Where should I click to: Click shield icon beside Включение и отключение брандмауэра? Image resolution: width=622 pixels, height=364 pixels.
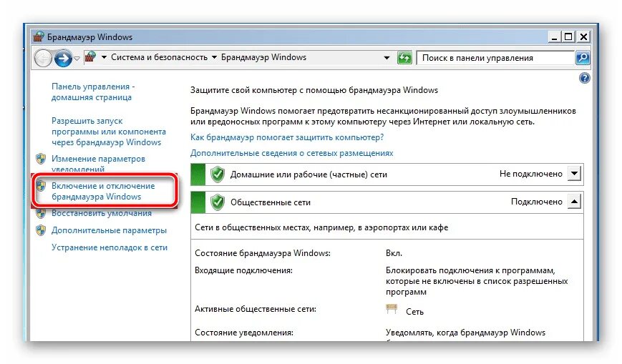point(41,185)
